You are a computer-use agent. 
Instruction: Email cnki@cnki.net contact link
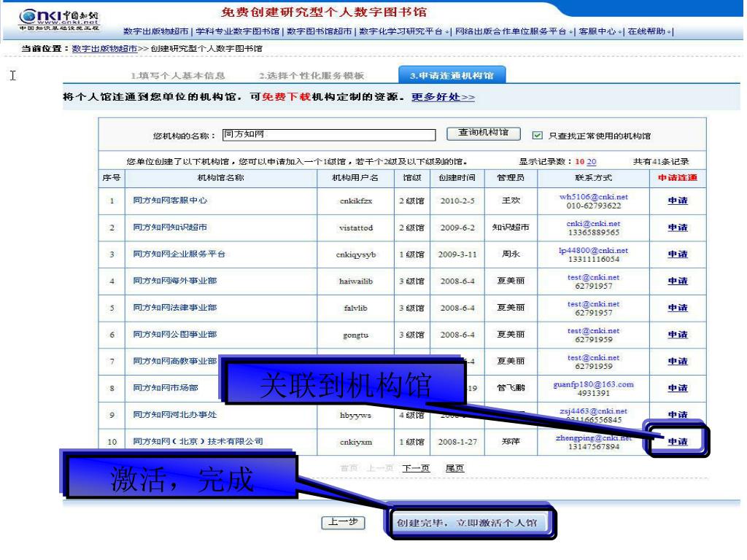click(594, 223)
